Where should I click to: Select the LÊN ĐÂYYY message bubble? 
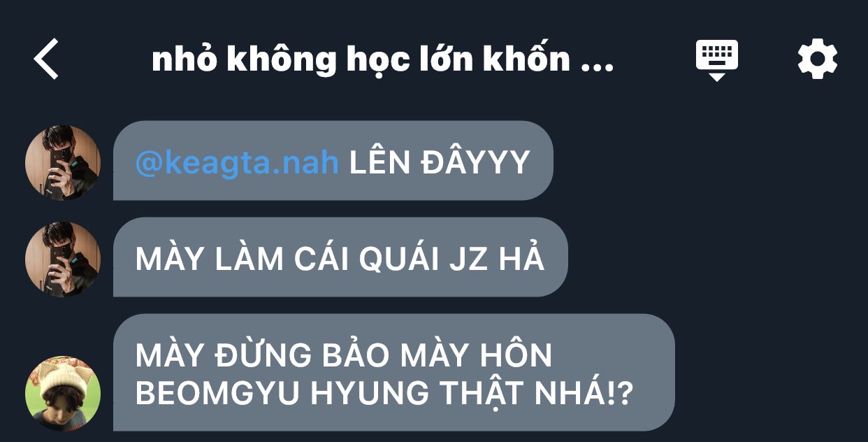click(333, 161)
